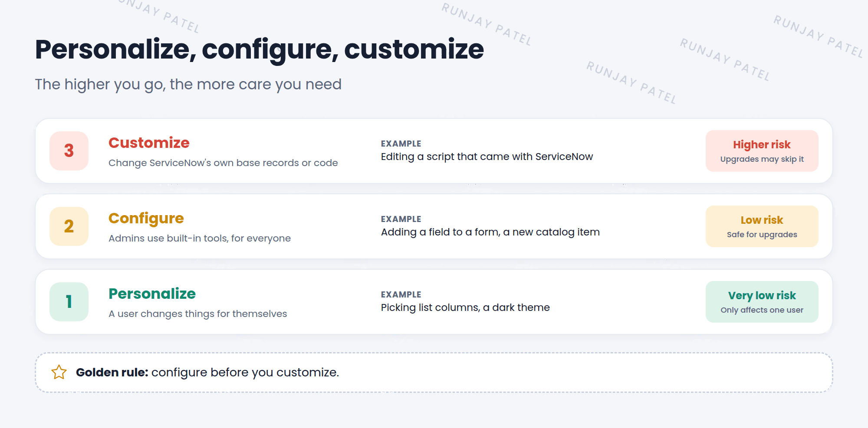Click the Low risk badge
This screenshot has width=868, height=428.
click(762, 226)
